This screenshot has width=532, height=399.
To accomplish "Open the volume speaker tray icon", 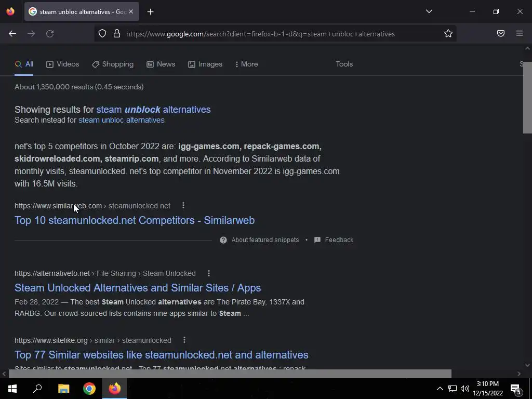I will pos(465,389).
